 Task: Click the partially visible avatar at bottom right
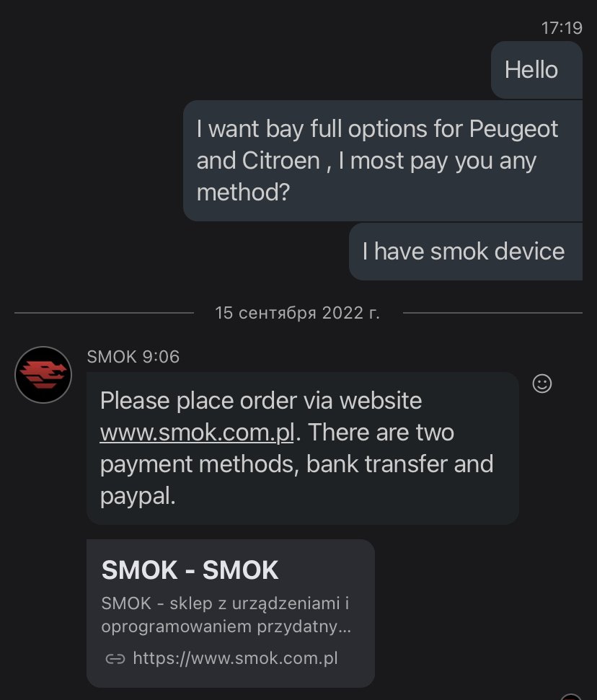pyautogui.click(x=572, y=696)
